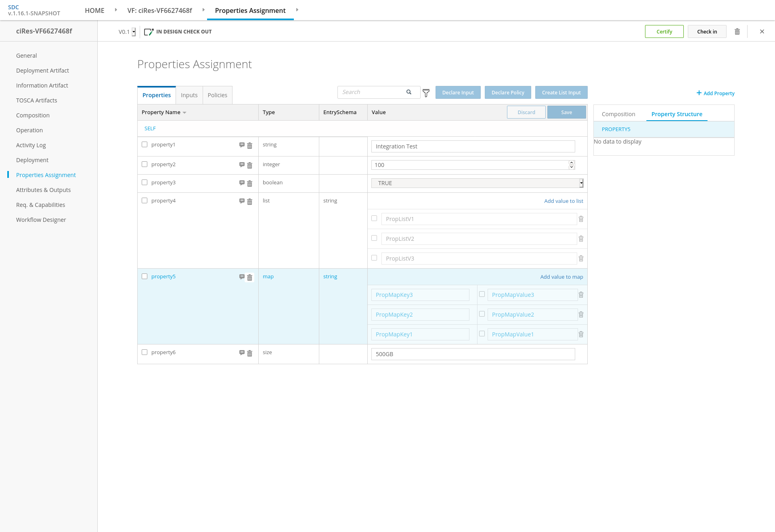The width and height of the screenshot is (775, 532).
Task: Click the Add value to map link
Action: click(561, 277)
